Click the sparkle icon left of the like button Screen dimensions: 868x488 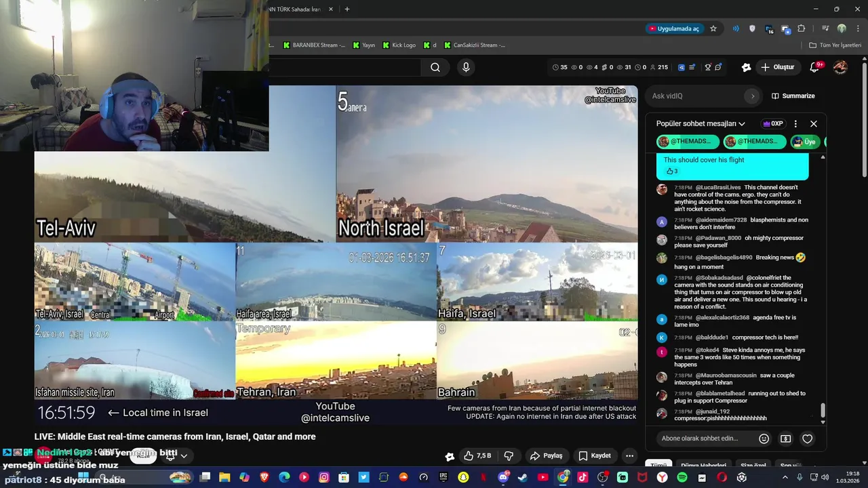[x=449, y=456]
